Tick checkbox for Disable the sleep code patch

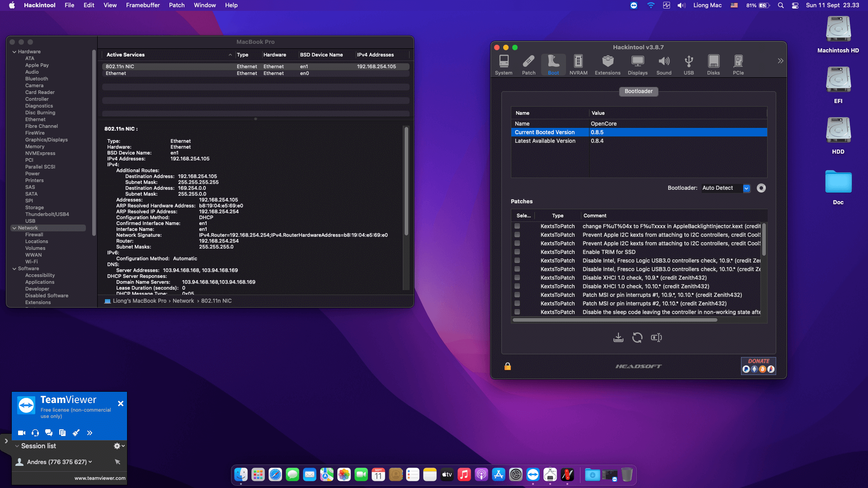(517, 312)
